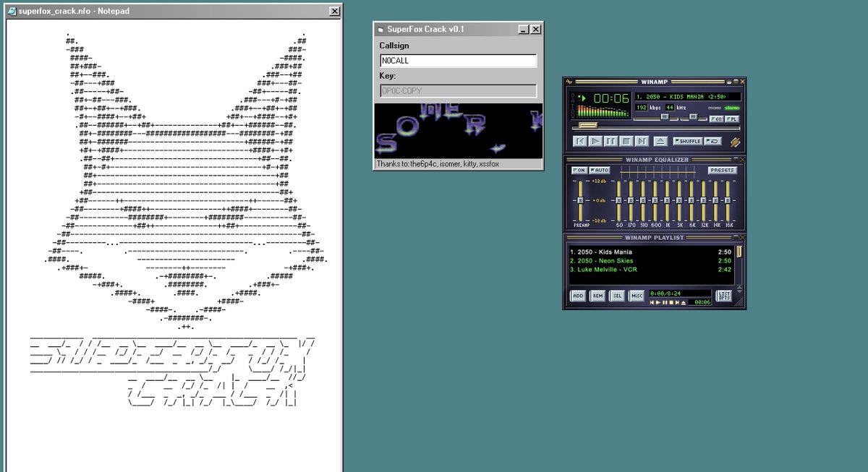
Task: Click playlist mini Play icon
Action: (x=658, y=303)
